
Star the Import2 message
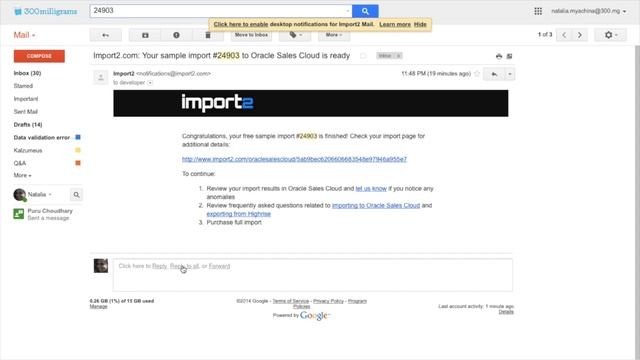(x=477, y=74)
